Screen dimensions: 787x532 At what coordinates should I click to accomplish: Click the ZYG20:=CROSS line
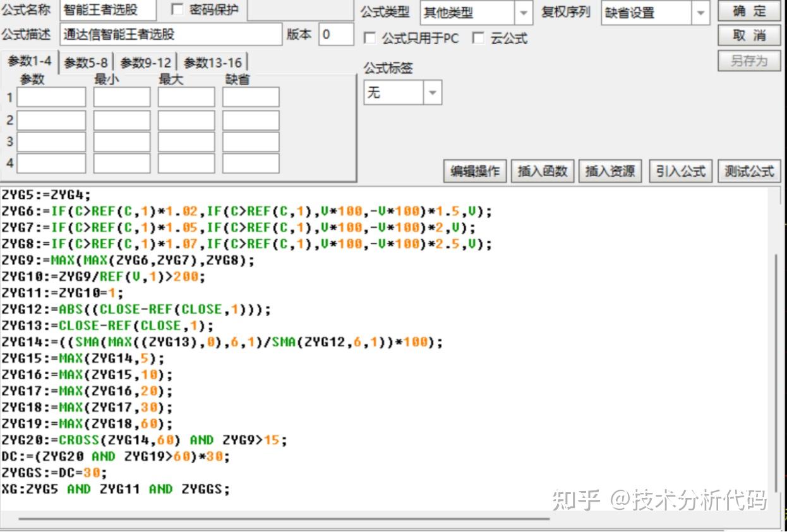click(145, 440)
